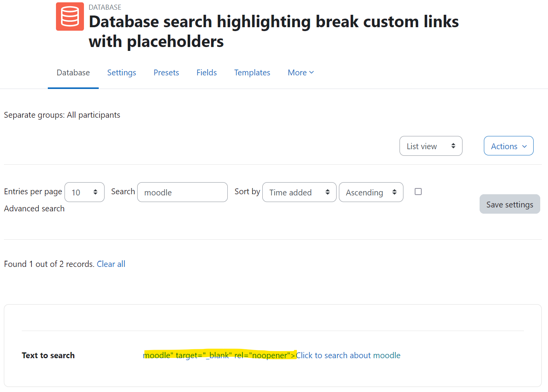Click the highlighted broken link markup text
Image resolution: width=548 pixels, height=392 pixels.
coord(219,355)
